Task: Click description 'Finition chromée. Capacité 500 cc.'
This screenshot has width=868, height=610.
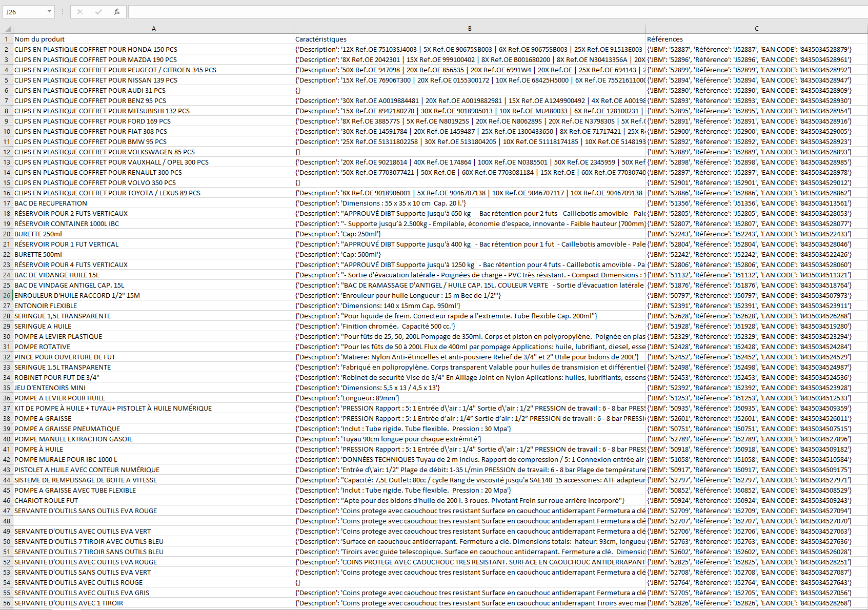Action: 470,326
